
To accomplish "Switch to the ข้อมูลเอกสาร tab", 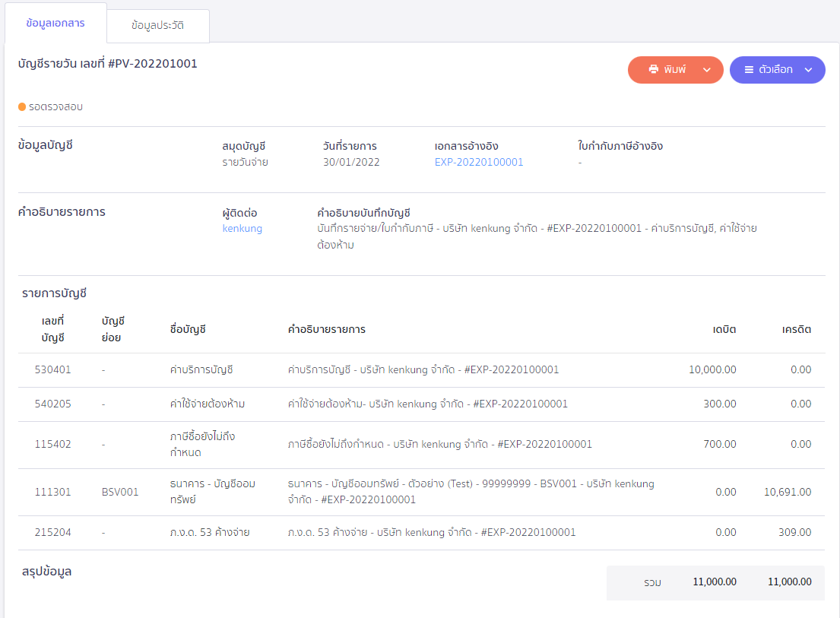I will tap(55, 23).
